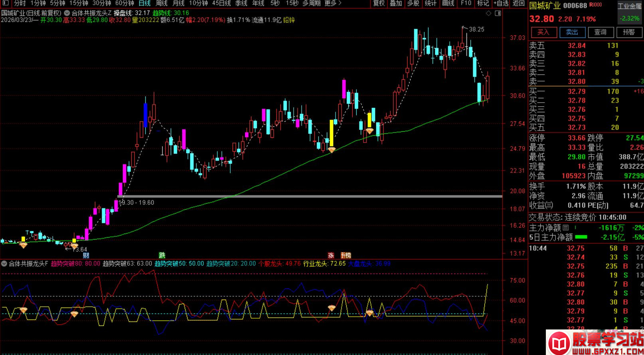
Task: Click the blue 卖出 sell button
Action: (572, 32)
